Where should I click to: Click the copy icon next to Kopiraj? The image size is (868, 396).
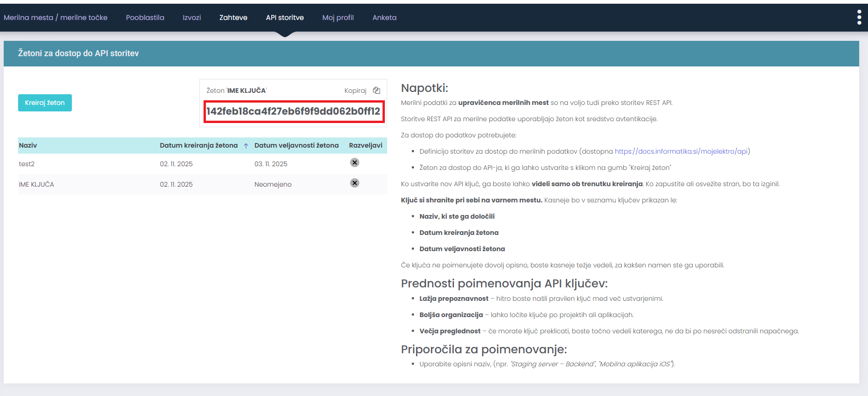(x=377, y=91)
